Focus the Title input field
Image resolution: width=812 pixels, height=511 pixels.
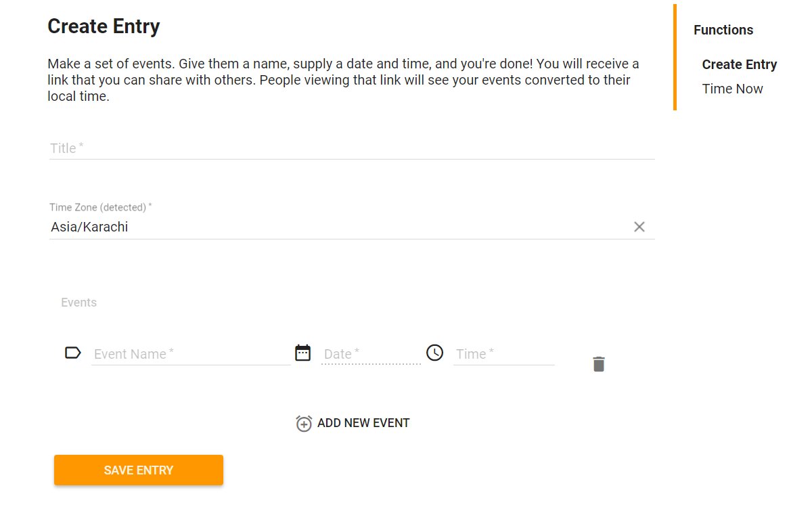tap(352, 148)
